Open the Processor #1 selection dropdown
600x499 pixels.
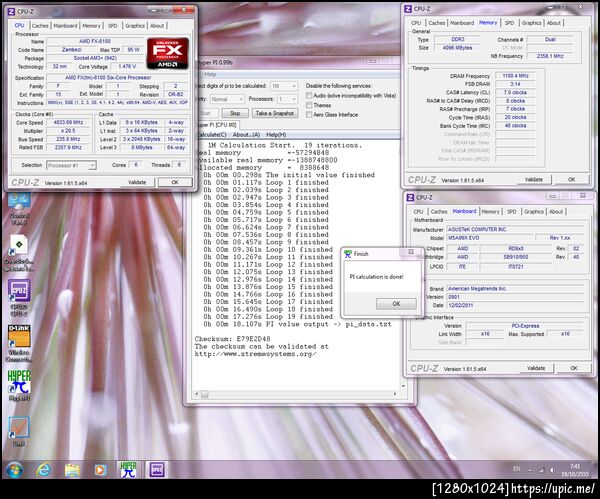[x=71, y=165]
